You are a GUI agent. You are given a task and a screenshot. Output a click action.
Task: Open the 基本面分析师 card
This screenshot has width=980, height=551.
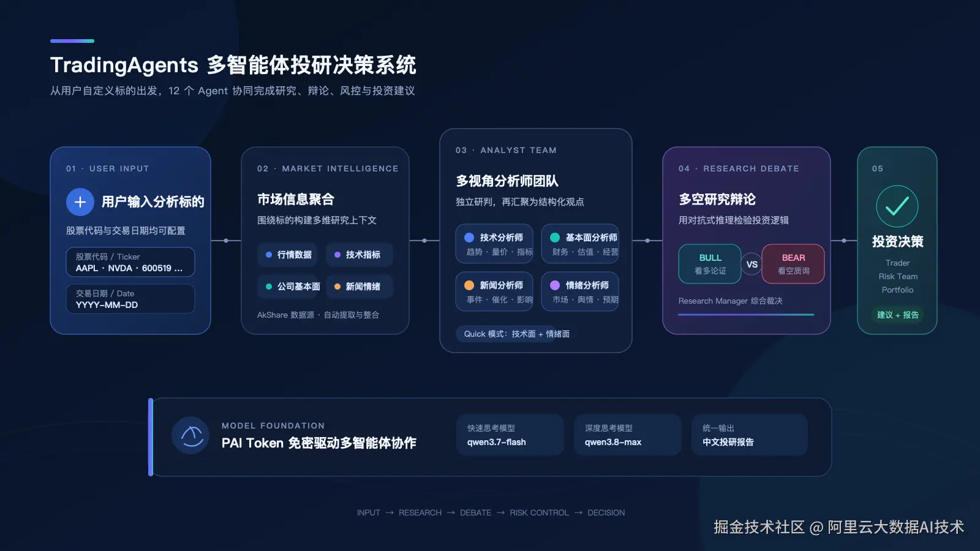580,244
